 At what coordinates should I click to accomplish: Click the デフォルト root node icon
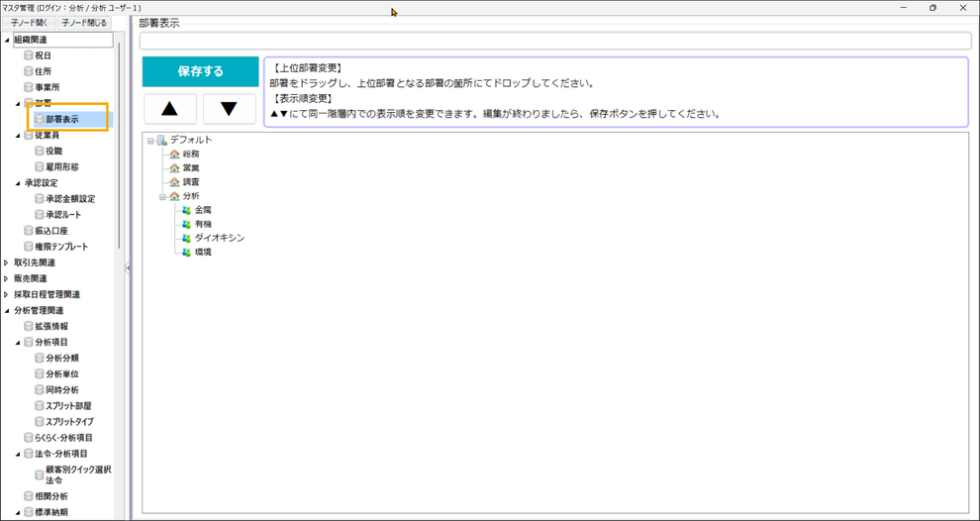click(162, 140)
